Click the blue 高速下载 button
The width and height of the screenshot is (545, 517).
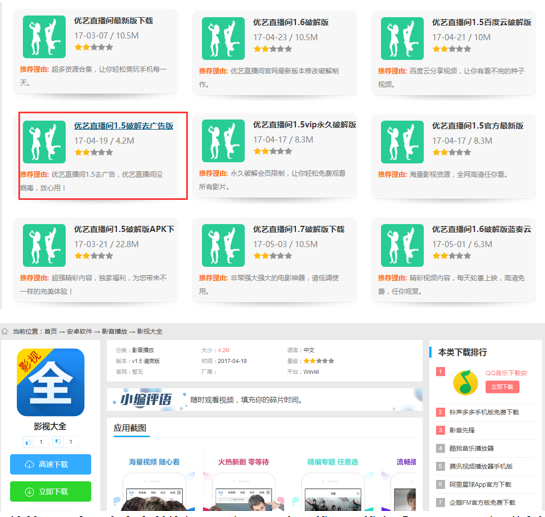pyautogui.click(x=50, y=464)
